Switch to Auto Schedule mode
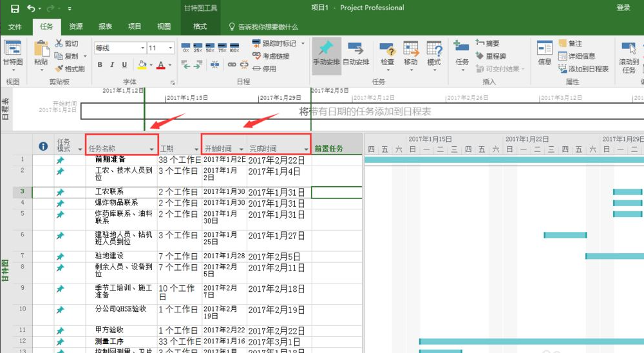The height and width of the screenshot is (353, 644). [356, 53]
